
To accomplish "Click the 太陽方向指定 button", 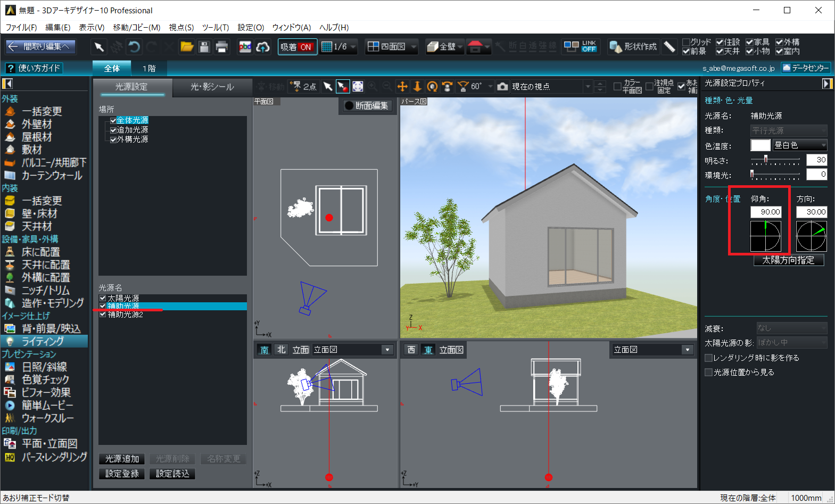I will 788,260.
